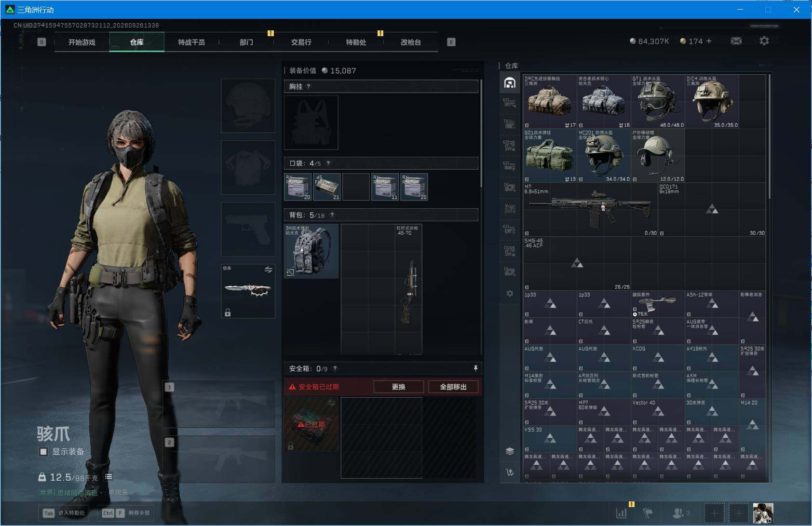Open the 部门 tab
Image resolution: width=812 pixels, height=526 pixels.
246,42
